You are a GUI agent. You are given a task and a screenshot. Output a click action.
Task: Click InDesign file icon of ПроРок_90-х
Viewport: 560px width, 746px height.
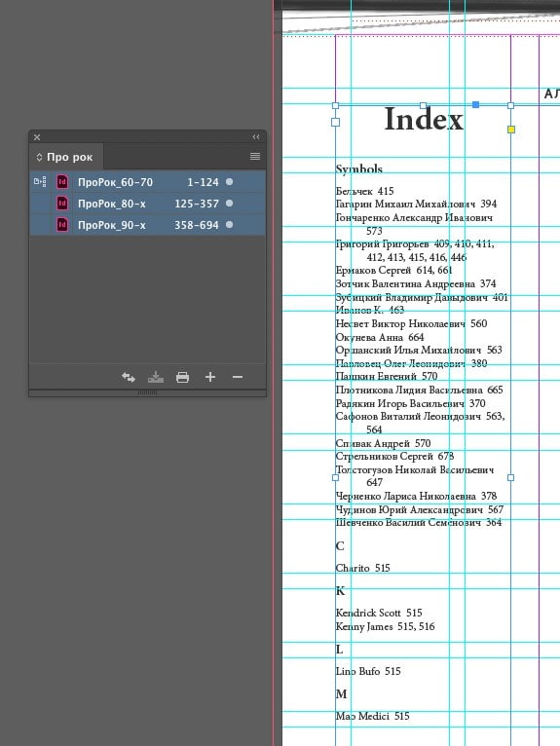[62, 225]
